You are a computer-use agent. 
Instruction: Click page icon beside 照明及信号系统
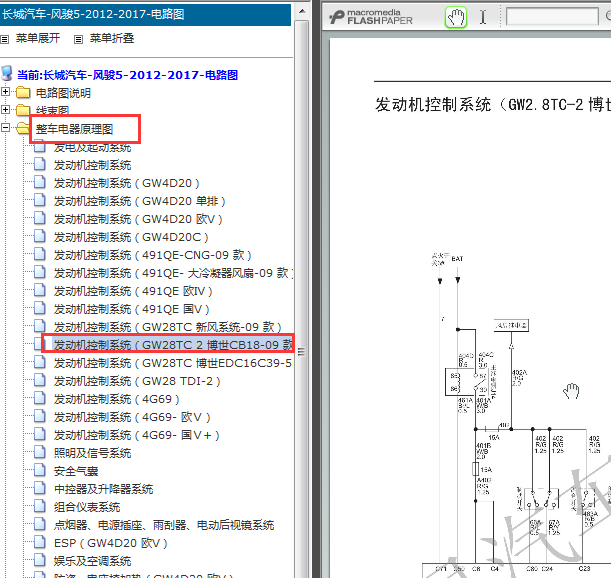pyautogui.click(x=39, y=452)
